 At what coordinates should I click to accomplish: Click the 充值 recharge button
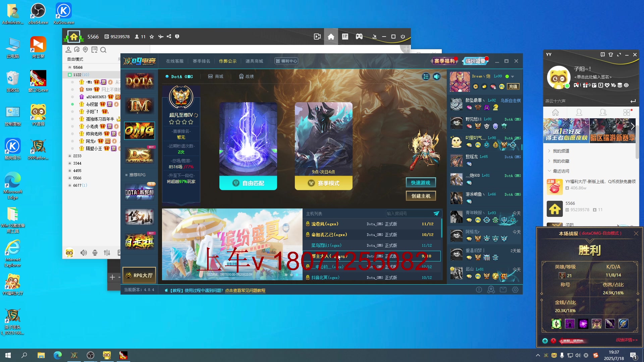point(513,86)
